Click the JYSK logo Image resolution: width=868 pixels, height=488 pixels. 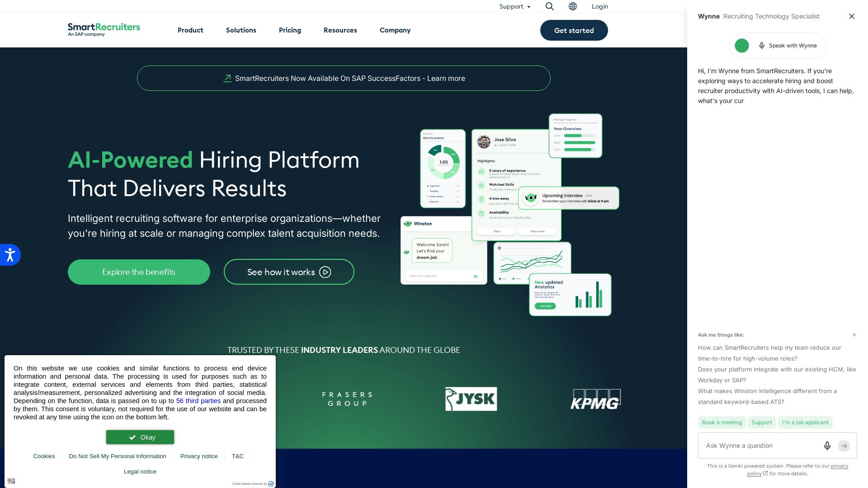(x=471, y=399)
